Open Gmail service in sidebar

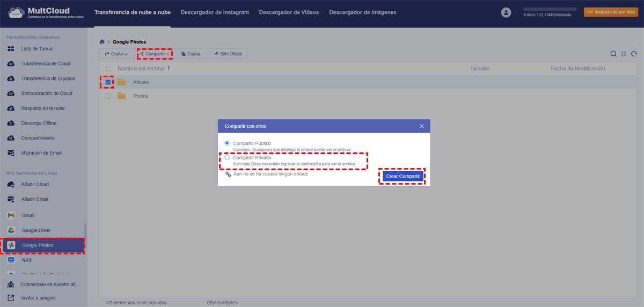pos(28,215)
